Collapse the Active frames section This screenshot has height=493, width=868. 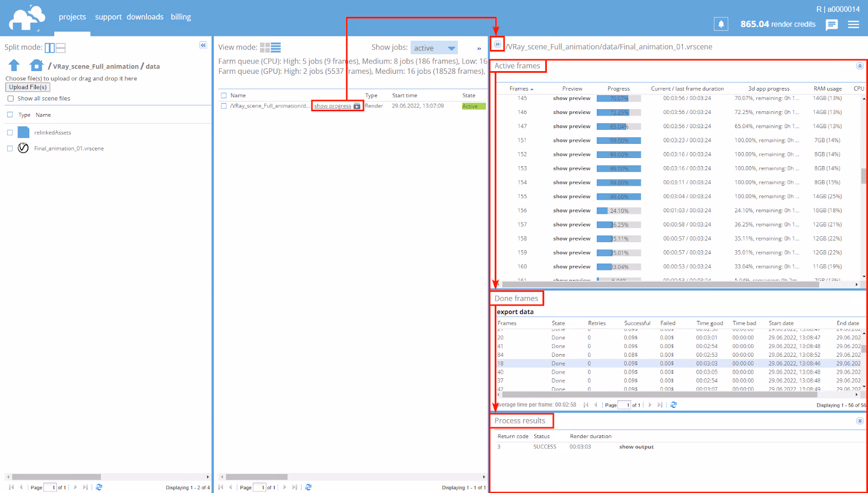click(860, 66)
